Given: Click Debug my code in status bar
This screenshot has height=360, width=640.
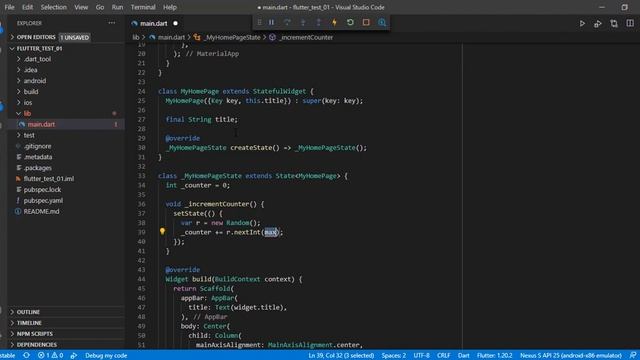Looking at the screenshot, I should pyautogui.click(x=106, y=356).
